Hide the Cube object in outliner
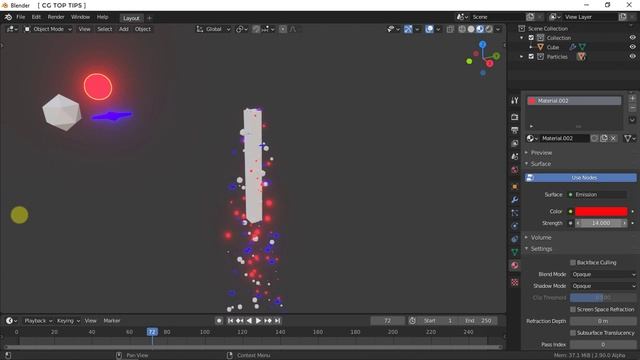 [632, 47]
